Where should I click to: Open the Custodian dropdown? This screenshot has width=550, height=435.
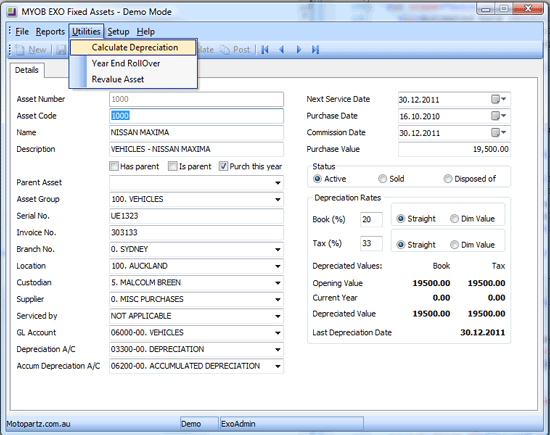click(278, 283)
